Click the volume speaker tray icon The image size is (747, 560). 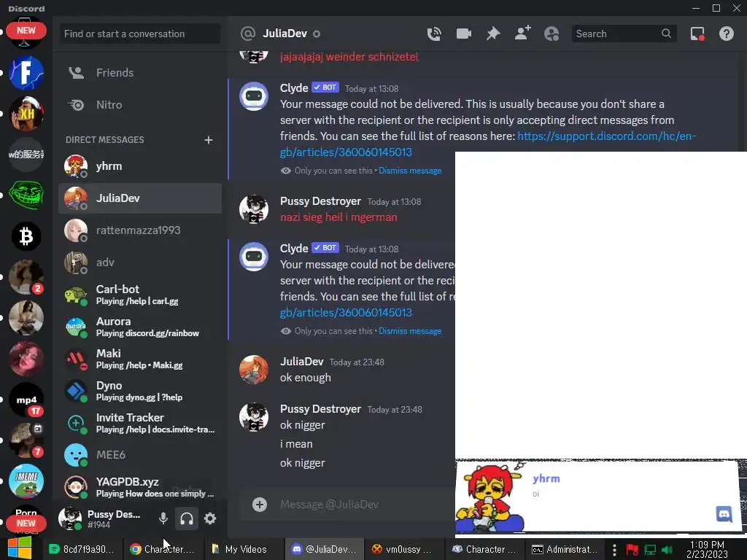667,550
